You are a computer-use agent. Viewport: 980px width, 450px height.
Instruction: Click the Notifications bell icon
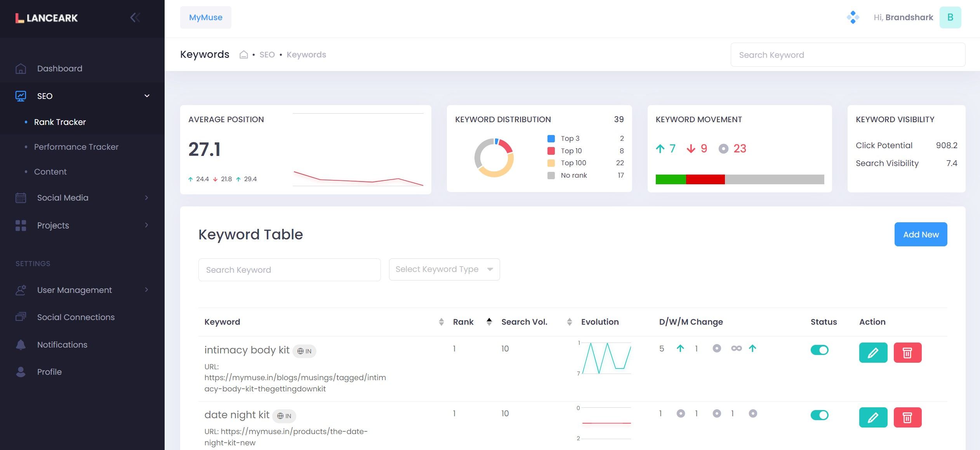(x=21, y=344)
